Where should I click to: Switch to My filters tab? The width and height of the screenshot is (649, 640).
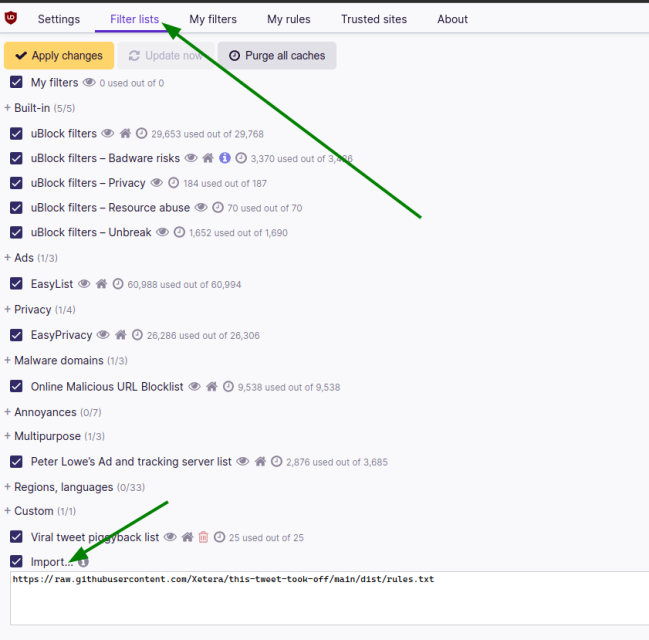[x=213, y=19]
